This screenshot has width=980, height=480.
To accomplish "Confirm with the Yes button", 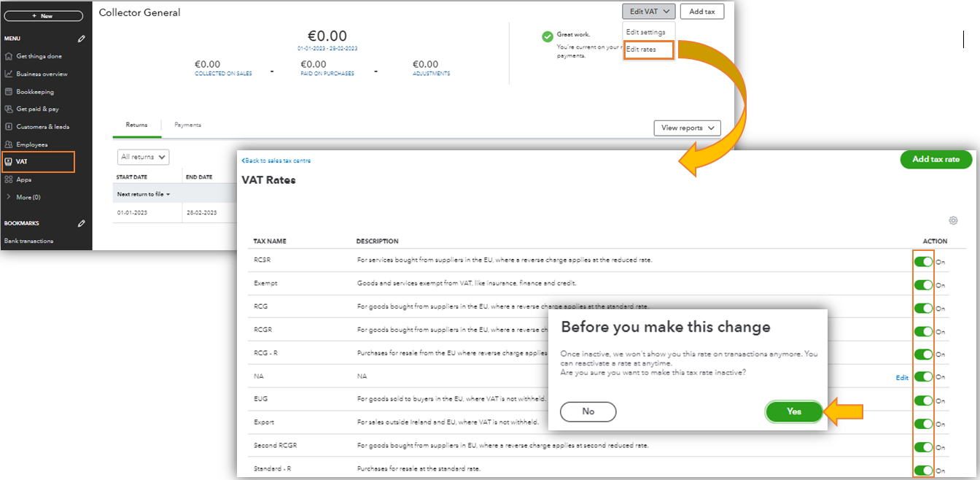I will [794, 411].
